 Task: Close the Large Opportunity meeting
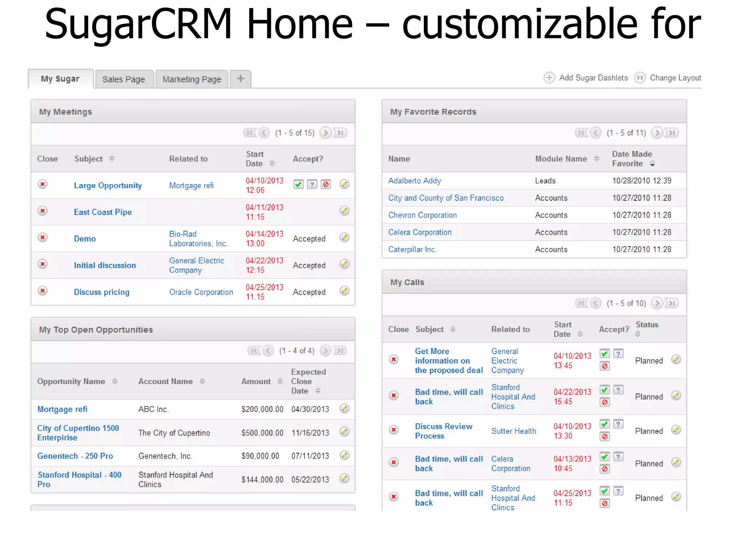[x=43, y=184]
